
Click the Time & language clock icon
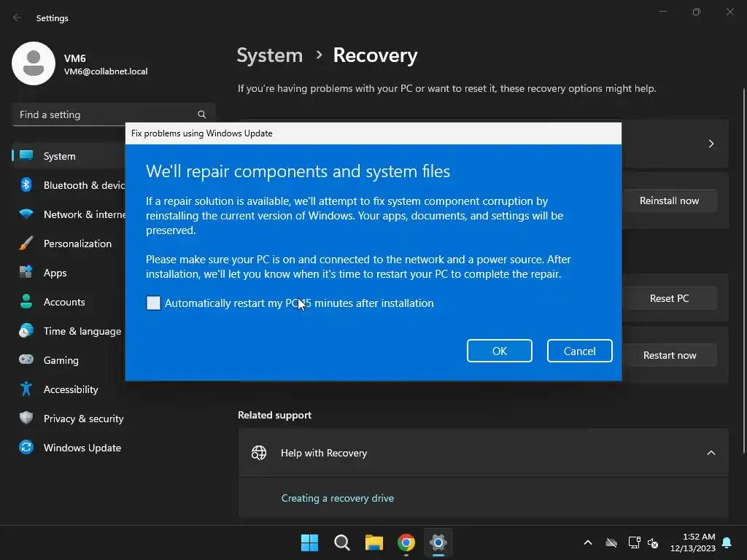pyautogui.click(x=26, y=330)
